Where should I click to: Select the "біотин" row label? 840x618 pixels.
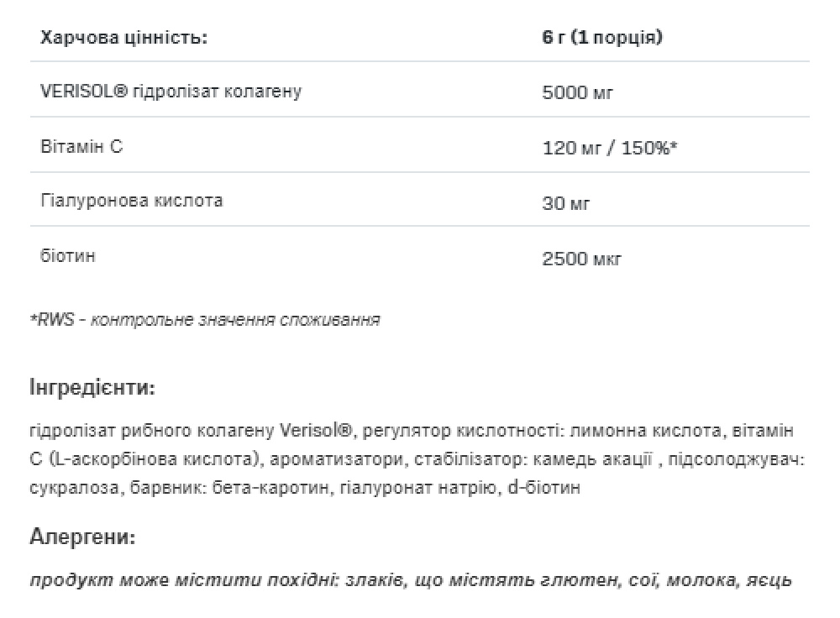67,255
